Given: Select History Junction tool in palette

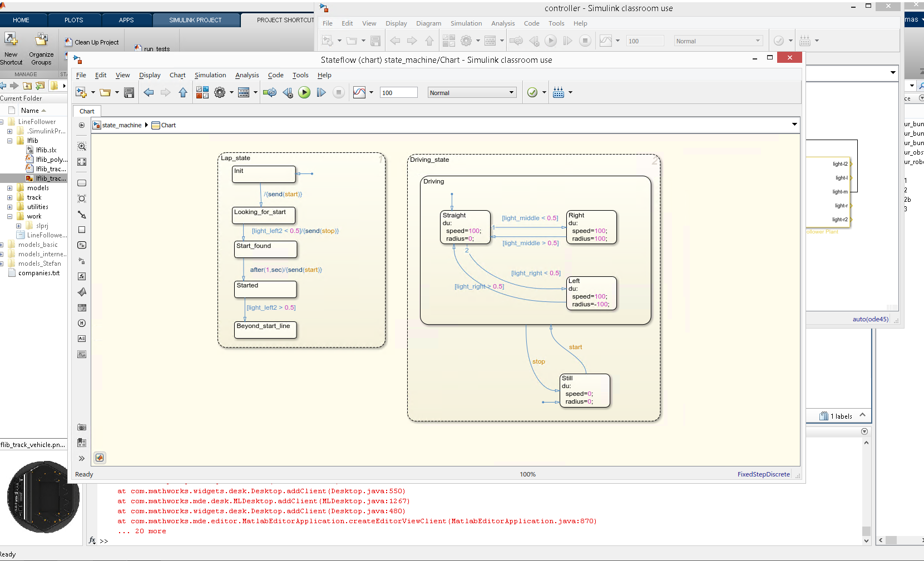Looking at the screenshot, I should [x=82, y=323].
